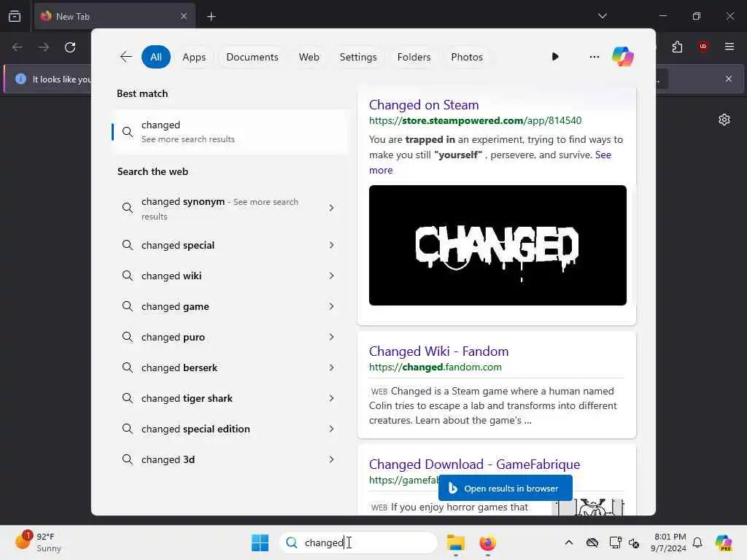
Task: Expand changed puro suggestion arrow
Action: 332,337
